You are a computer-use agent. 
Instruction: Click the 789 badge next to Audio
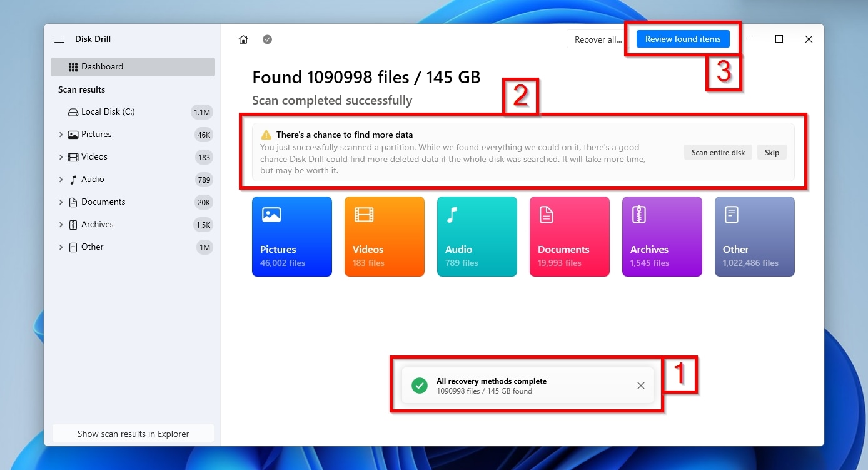click(204, 180)
